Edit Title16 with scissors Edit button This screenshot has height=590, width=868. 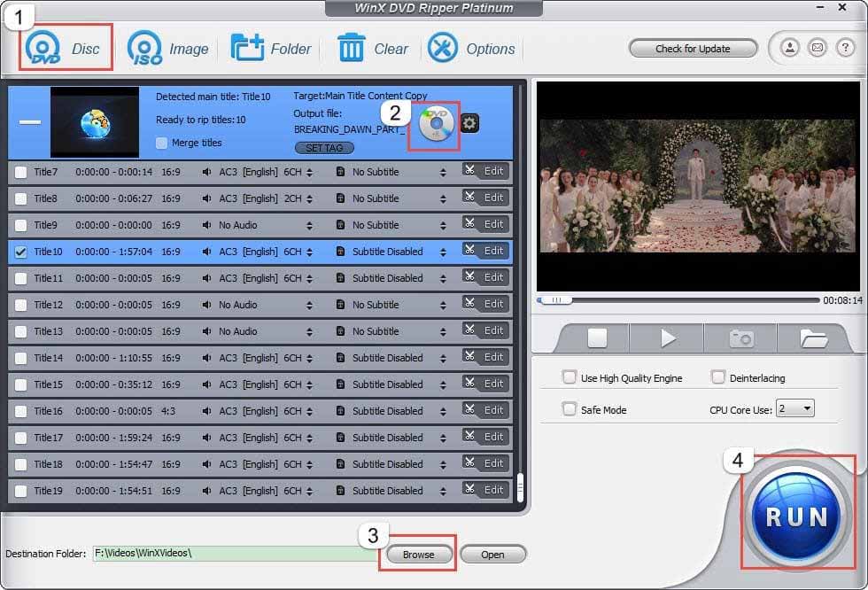point(485,410)
